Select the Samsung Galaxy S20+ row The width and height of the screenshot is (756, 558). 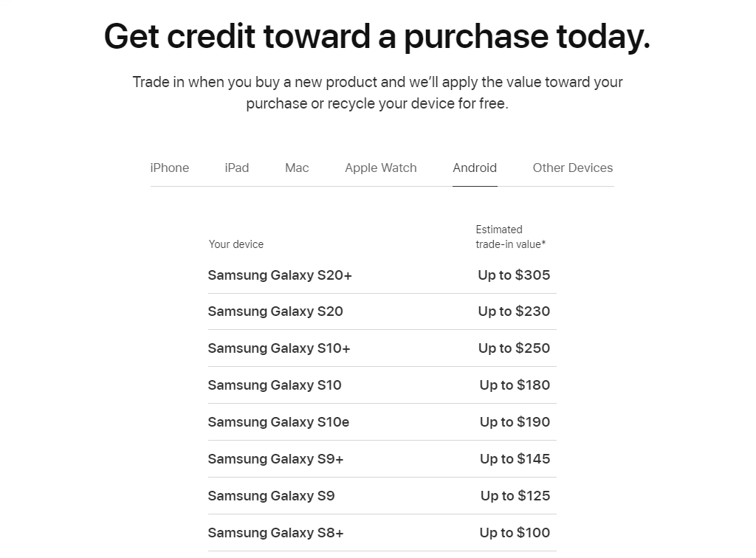[280, 275]
